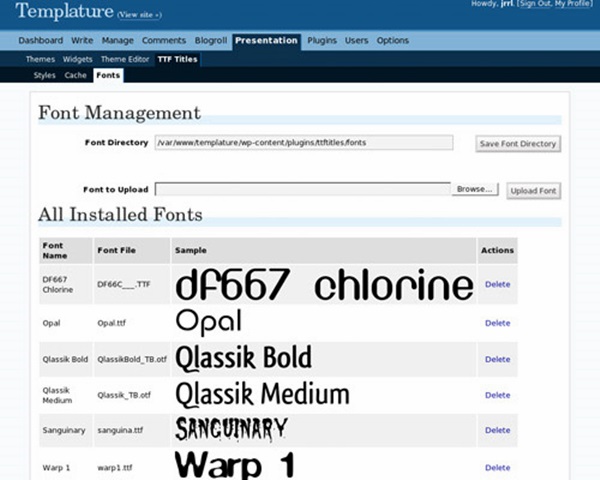Switch to the Styles tab

point(44,75)
